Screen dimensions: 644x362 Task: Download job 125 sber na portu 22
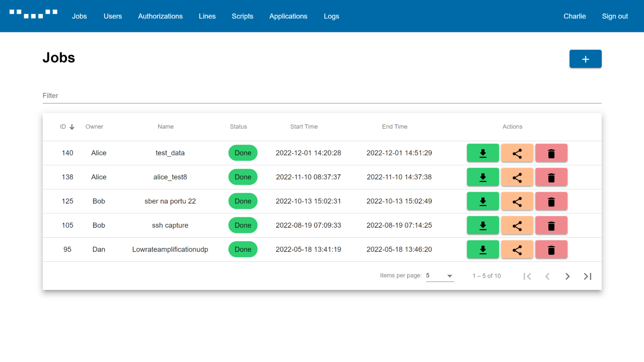483,201
